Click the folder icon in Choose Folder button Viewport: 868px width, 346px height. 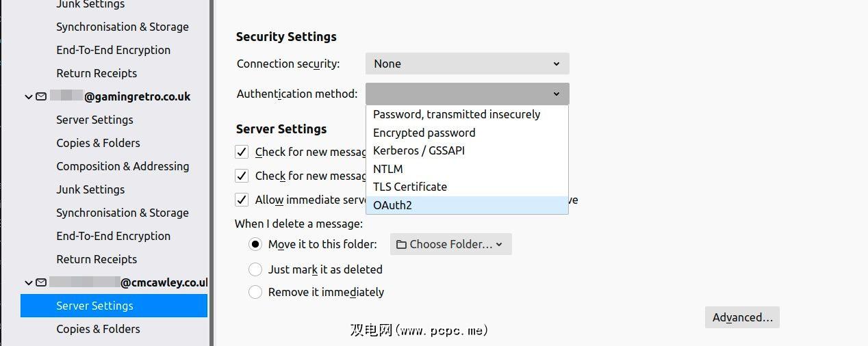401,244
